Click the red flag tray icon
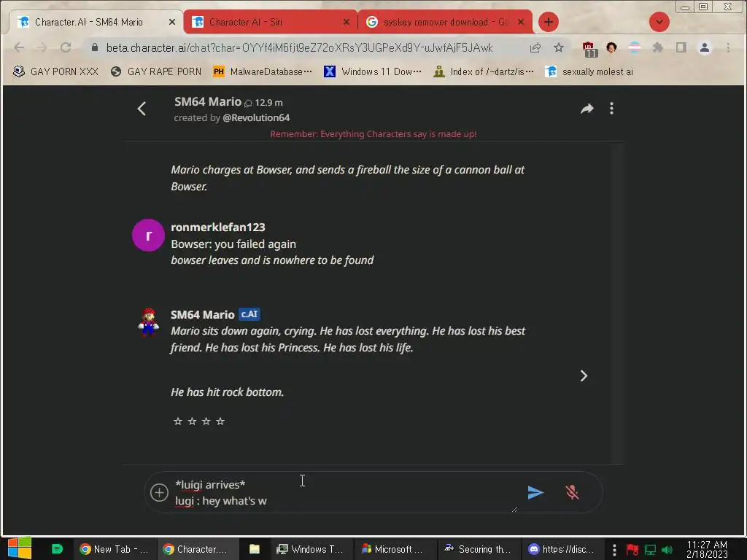This screenshot has width=747, height=560. 632,550
